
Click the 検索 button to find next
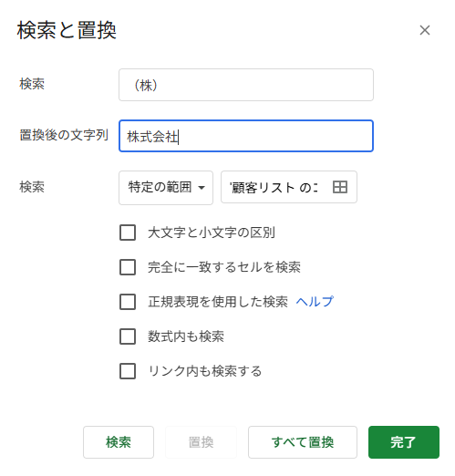pos(119,442)
